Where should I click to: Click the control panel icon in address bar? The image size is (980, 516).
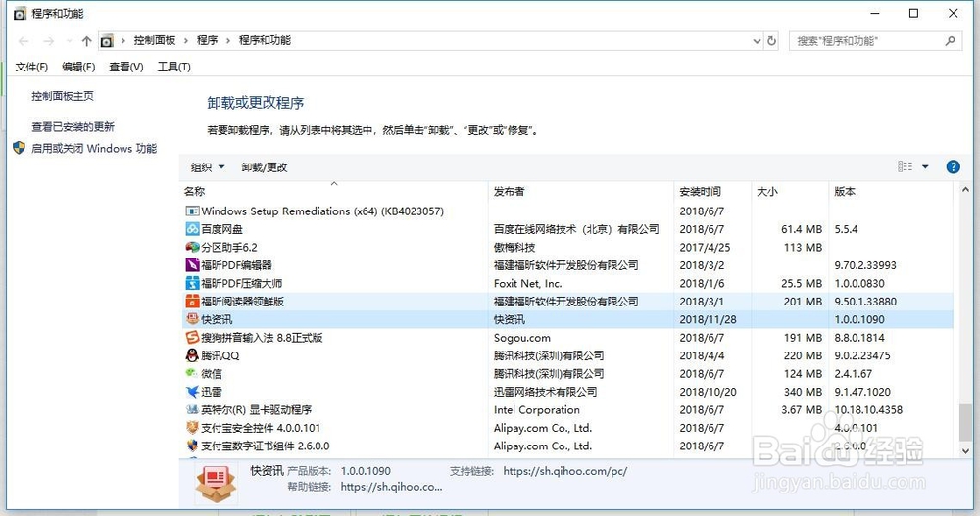click(x=107, y=41)
